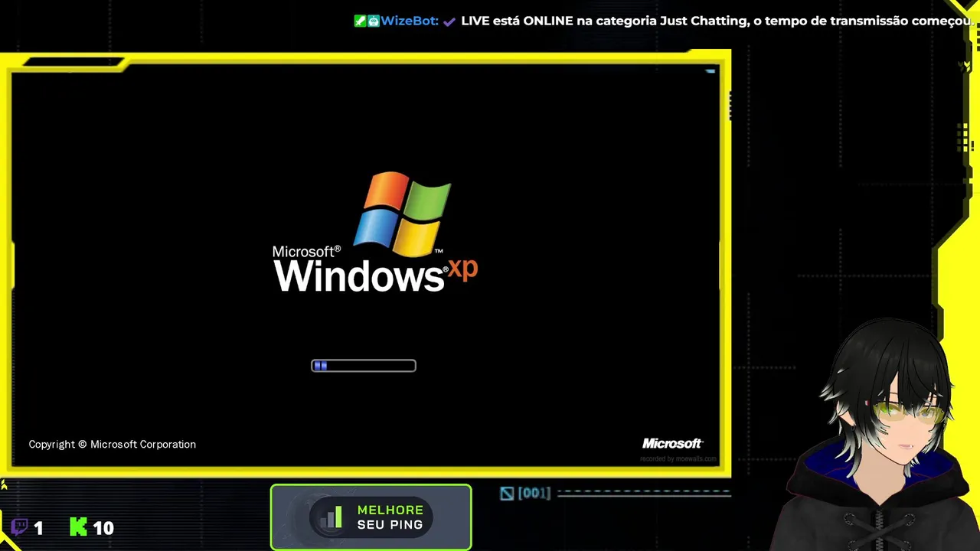Click the "[001]" counter label

[534, 493]
